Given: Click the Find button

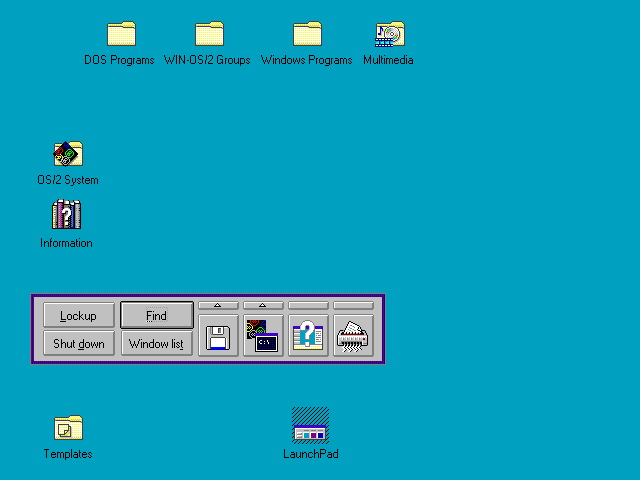Looking at the screenshot, I should [157, 315].
